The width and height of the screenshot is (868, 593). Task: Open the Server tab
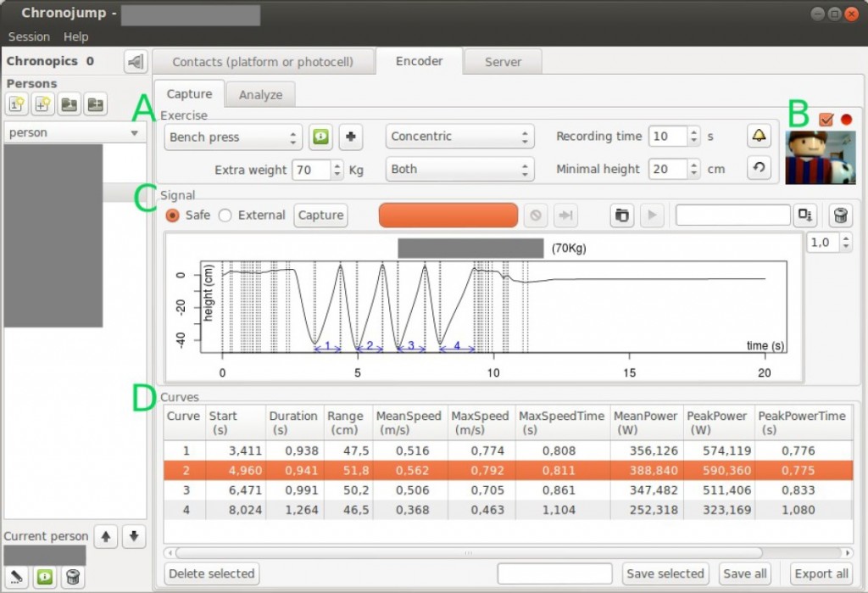coord(503,61)
